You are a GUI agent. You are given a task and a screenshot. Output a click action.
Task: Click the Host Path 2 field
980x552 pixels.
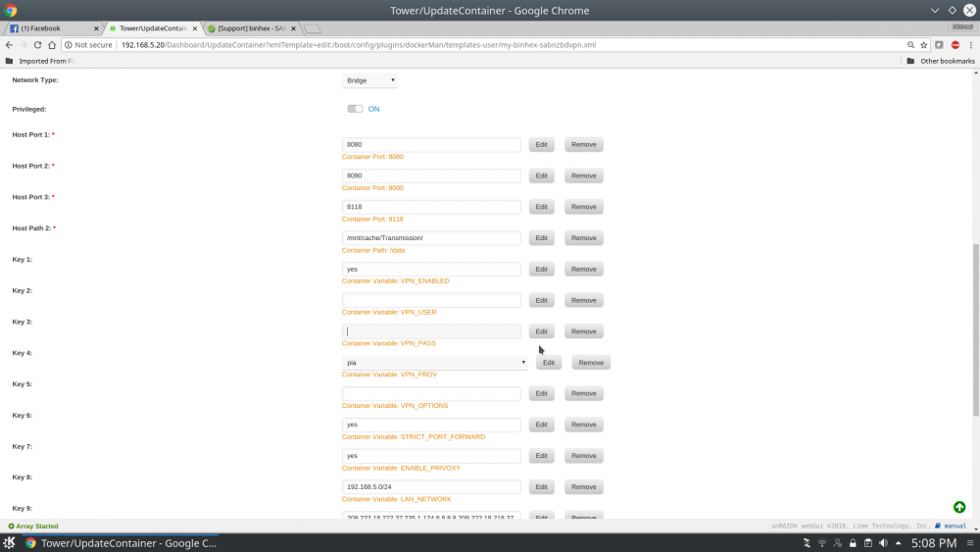point(431,238)
